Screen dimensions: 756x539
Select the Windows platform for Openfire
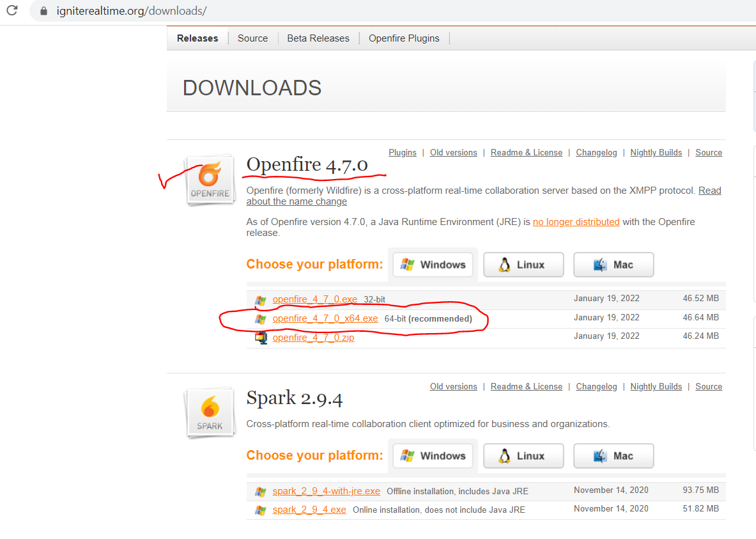coord(433,265)
